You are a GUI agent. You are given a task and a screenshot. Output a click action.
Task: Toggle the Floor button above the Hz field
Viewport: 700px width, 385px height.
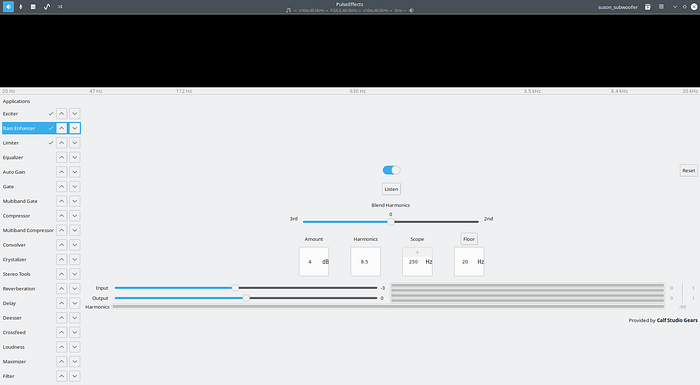click(469, 239)
